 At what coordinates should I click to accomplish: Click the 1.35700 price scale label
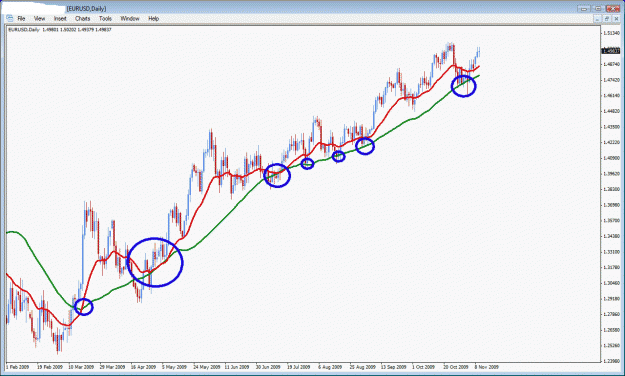click(x=612, y=220)
